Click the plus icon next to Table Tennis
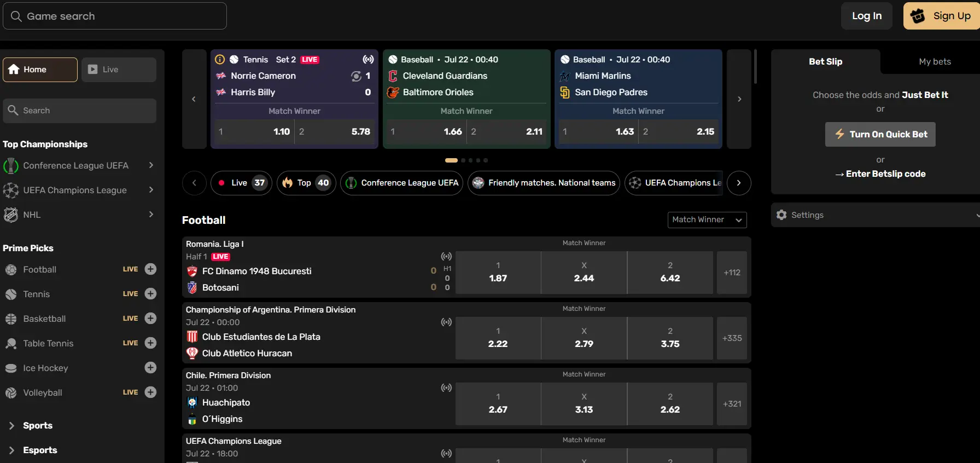This screenshot has height=463, width=980. (151, 343)
